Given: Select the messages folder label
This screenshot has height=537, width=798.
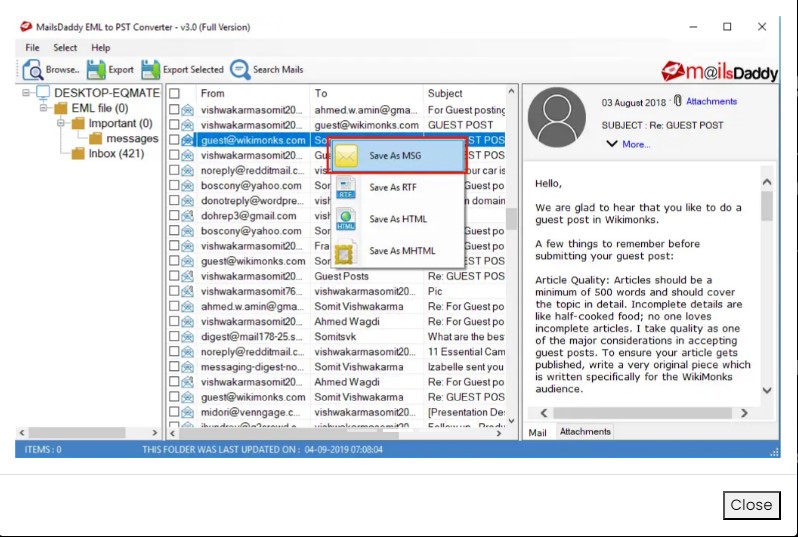Looking at the screenshot, I should 132,138.
